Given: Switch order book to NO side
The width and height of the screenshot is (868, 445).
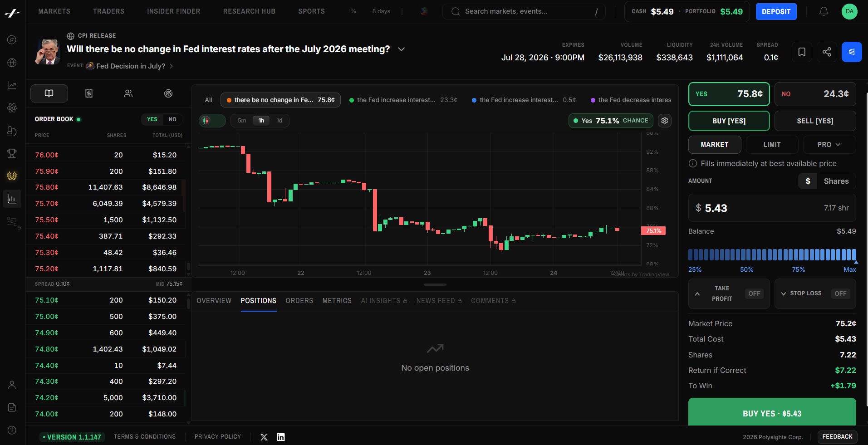Looking at the screenshot, I should pyautogui.click(x=172, y=119).
